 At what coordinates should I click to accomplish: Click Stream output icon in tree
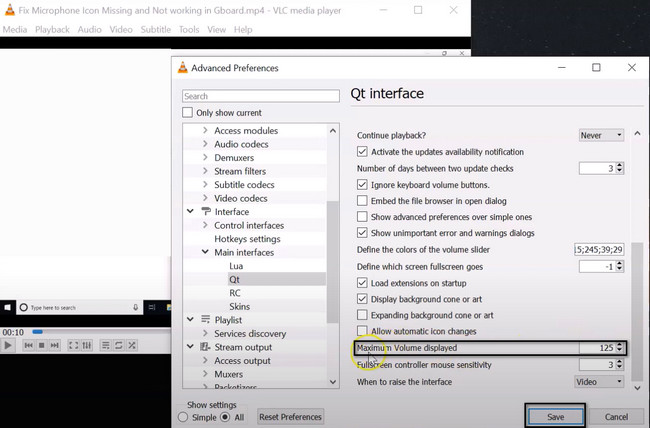click(x=205, y=347)
